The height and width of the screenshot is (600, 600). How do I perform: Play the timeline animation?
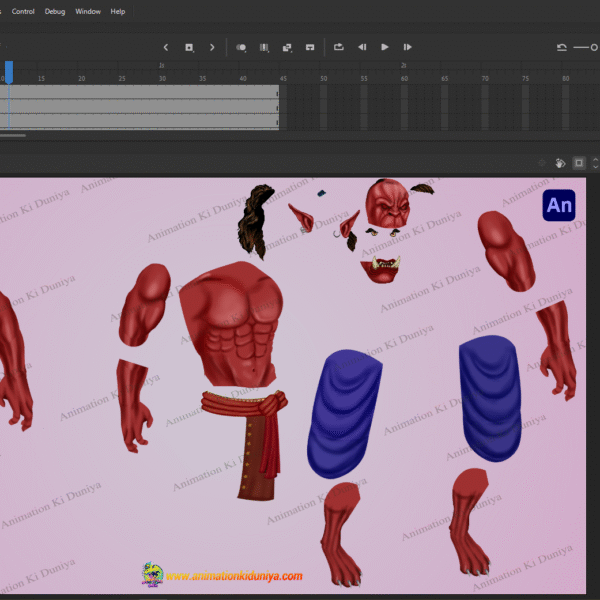385,47
